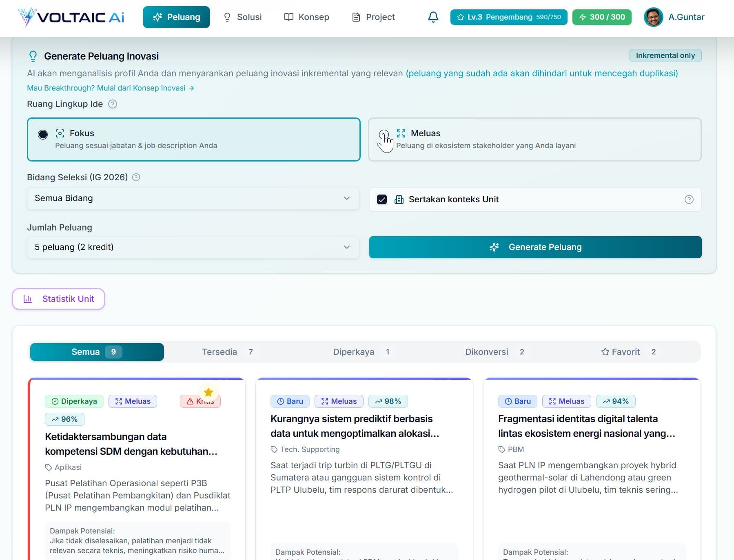Click the Pusat Pelatihan Operasional description text
This screenshot has width=734, height=560.
[137, 496]
